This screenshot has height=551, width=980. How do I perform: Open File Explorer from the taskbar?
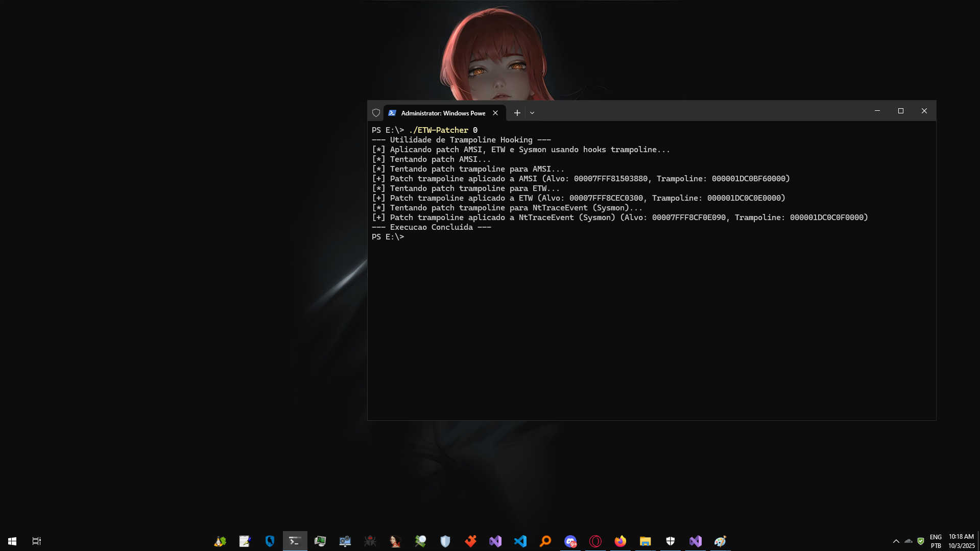click(646, 541)
